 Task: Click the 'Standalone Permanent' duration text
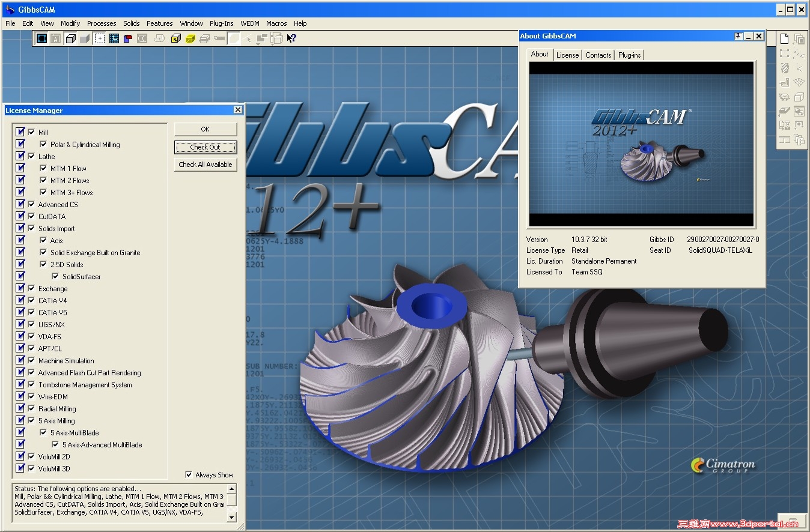click(x=604, y=261)
